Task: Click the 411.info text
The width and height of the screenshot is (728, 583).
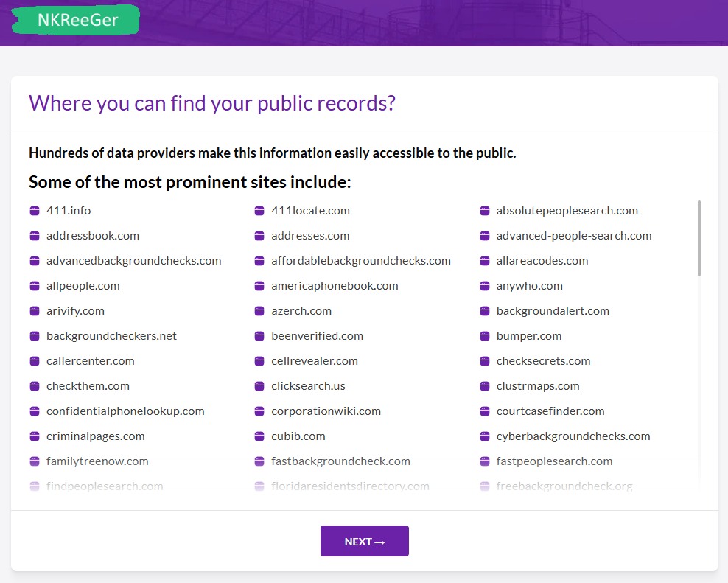Action: (x=69, y=211)
